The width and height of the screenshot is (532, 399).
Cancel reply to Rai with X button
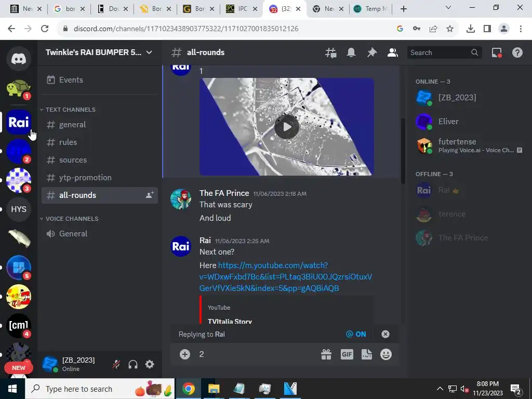pyautogui.click(x=385, y=334)
